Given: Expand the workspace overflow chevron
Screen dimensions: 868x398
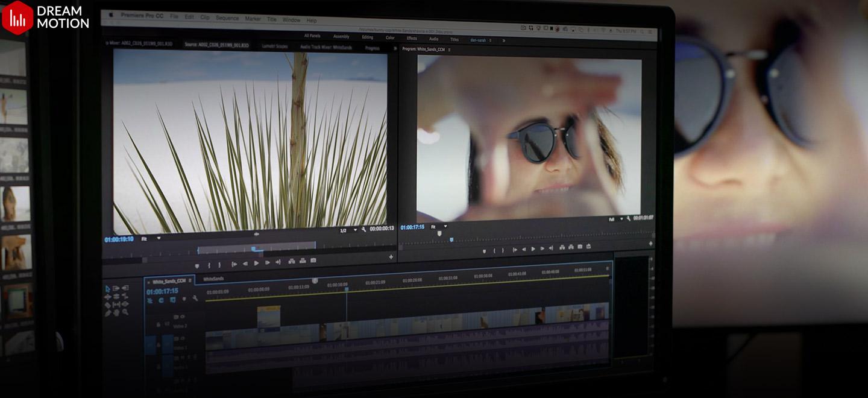Looking at the screenshot, I should [503, 40].
